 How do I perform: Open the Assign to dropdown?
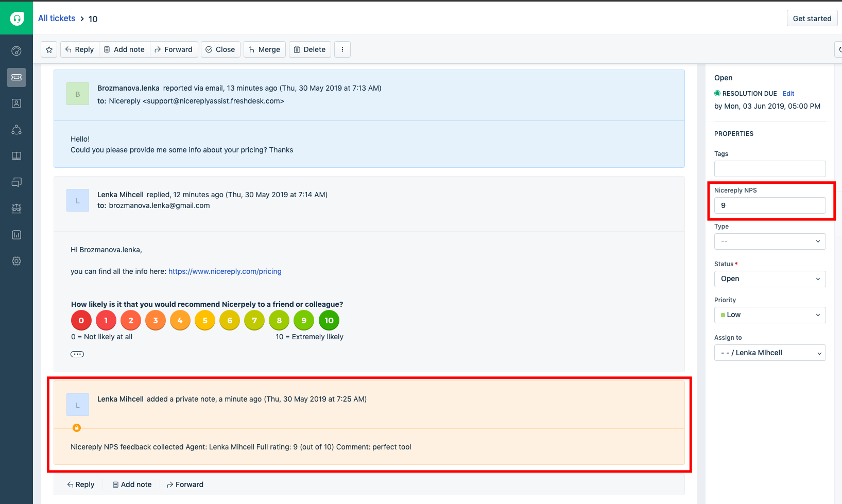(x=770, y=353)
